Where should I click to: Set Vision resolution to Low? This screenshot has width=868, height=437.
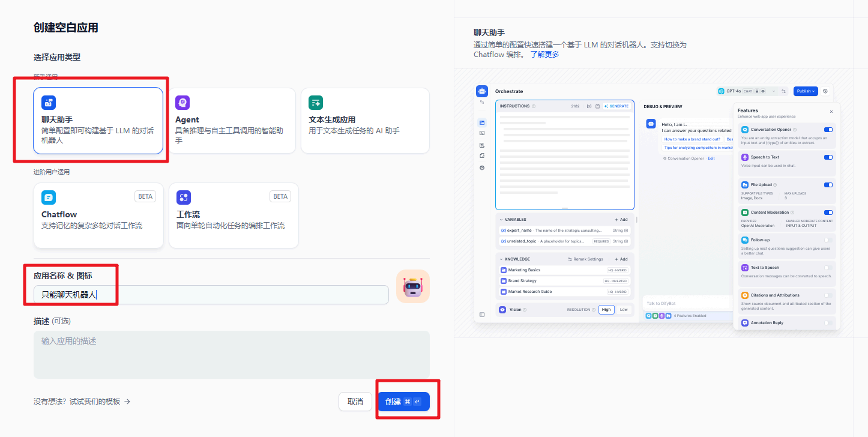coord(624,310)
